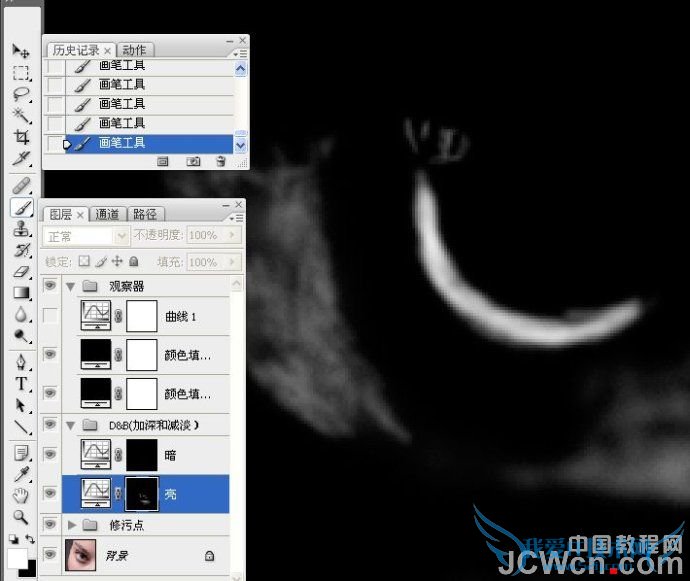The height and width of the screenshot is (581, 690).
Task: Select the Rectangular Marquee tool
Action: pyautogui.click(x=21, y=73)
